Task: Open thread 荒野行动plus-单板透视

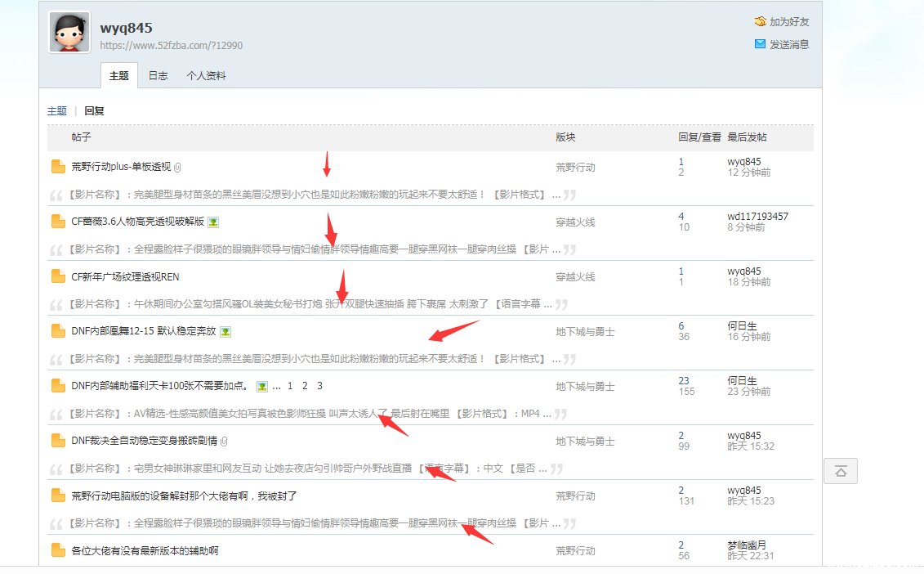Action: click(x=121, y=167)
